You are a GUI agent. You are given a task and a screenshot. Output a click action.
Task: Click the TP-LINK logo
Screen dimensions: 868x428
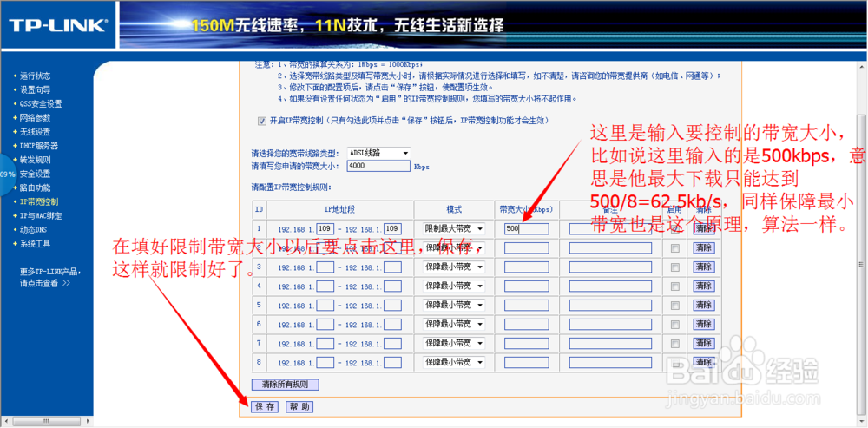57,25
